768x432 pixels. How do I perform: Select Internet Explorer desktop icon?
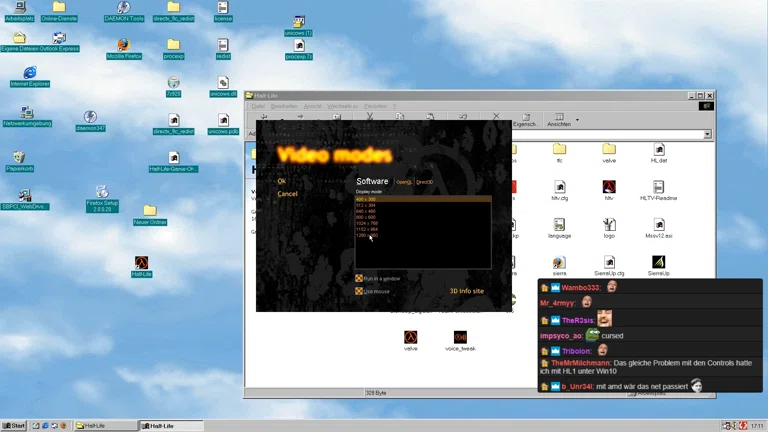coord(30,77)
